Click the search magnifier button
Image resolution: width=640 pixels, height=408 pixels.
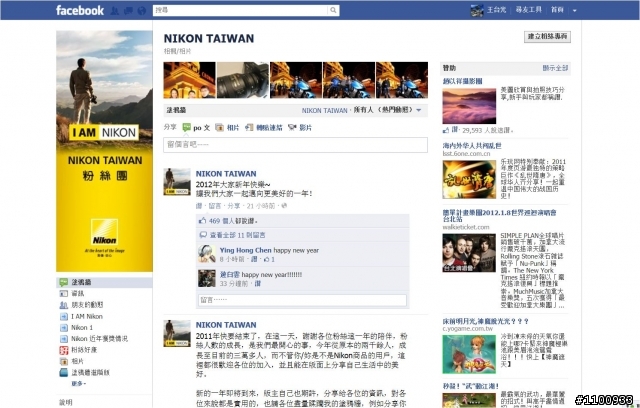tap(333, 10)
